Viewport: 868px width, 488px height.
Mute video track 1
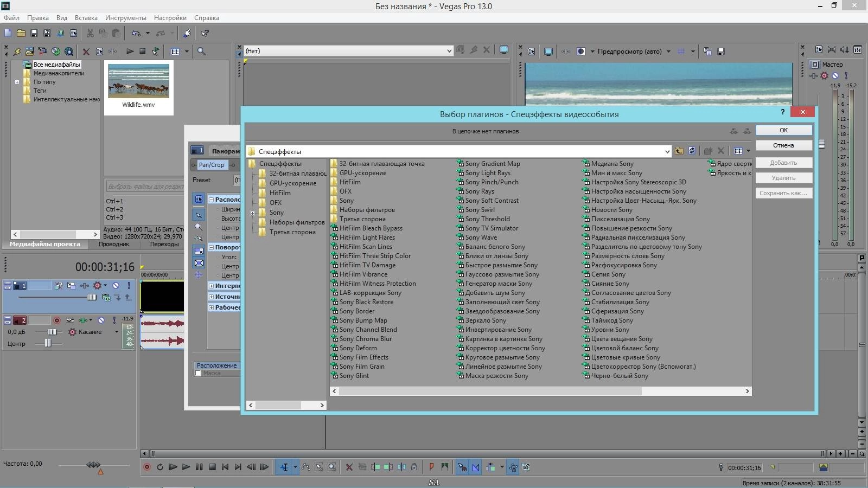click(116, 285)
